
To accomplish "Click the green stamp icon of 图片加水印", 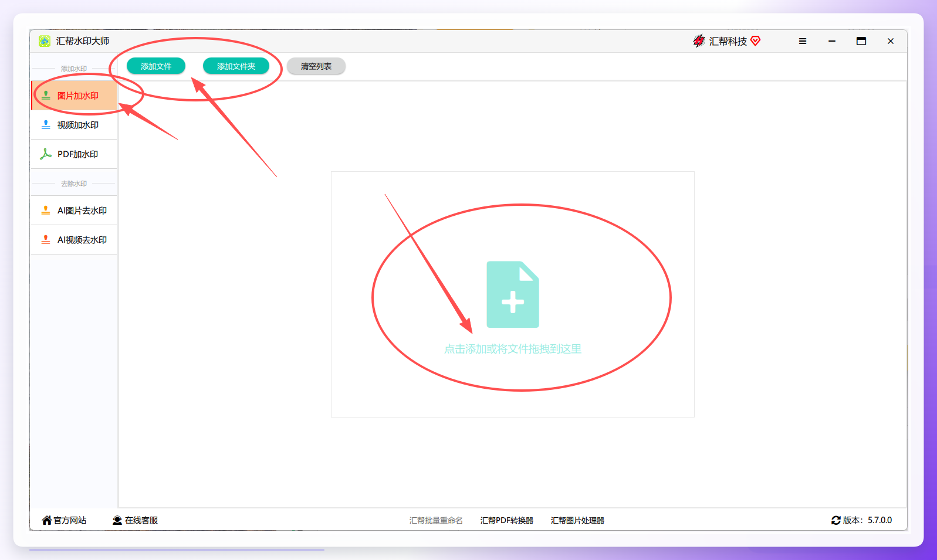I will (46, 96).
